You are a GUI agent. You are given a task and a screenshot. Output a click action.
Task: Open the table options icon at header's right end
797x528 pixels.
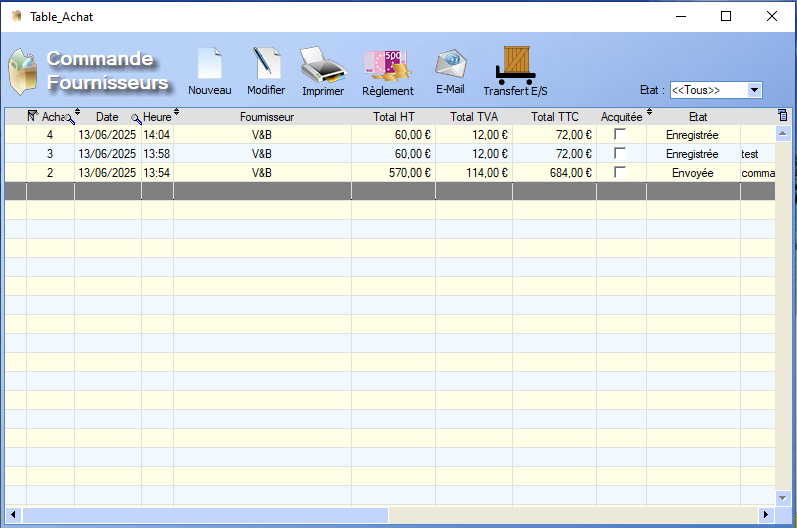pyautogui.click(x=782, y=116)
